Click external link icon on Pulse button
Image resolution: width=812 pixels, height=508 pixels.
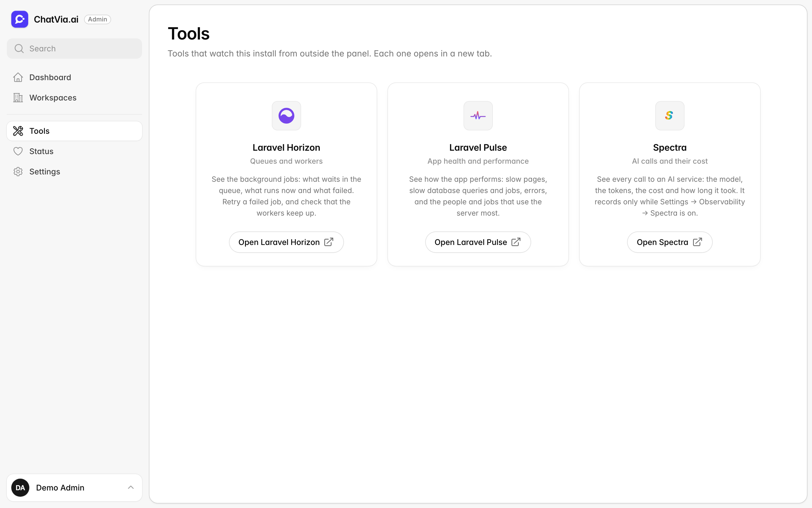tap(516, 242)
